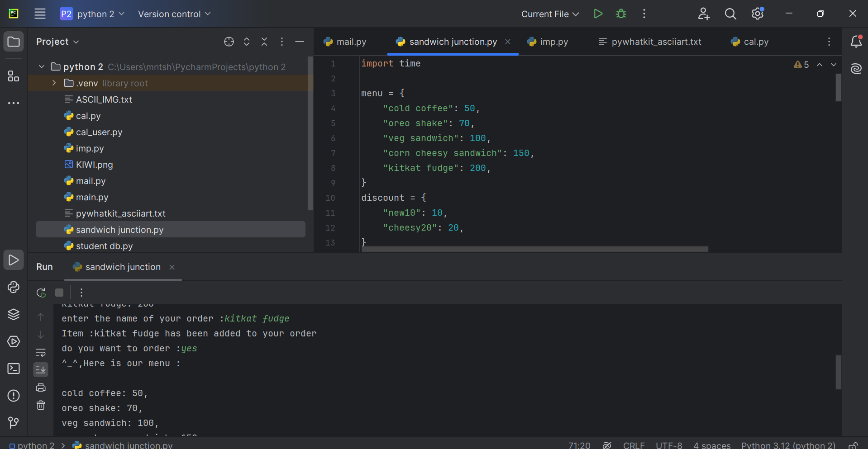This screenshot has width=868, height=449.
Task: Open the Git version control tool window
Action: (x=14, y=423)
